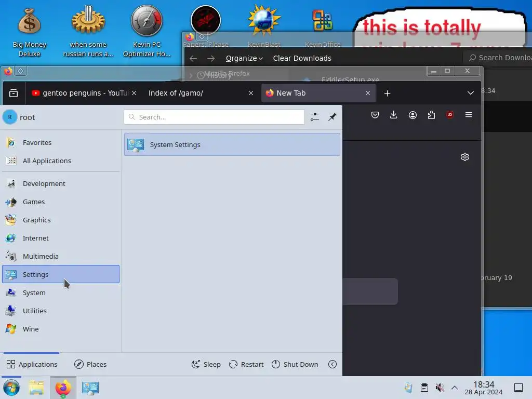Click the Restart button

pyautogui.click(x=246, y=364)
